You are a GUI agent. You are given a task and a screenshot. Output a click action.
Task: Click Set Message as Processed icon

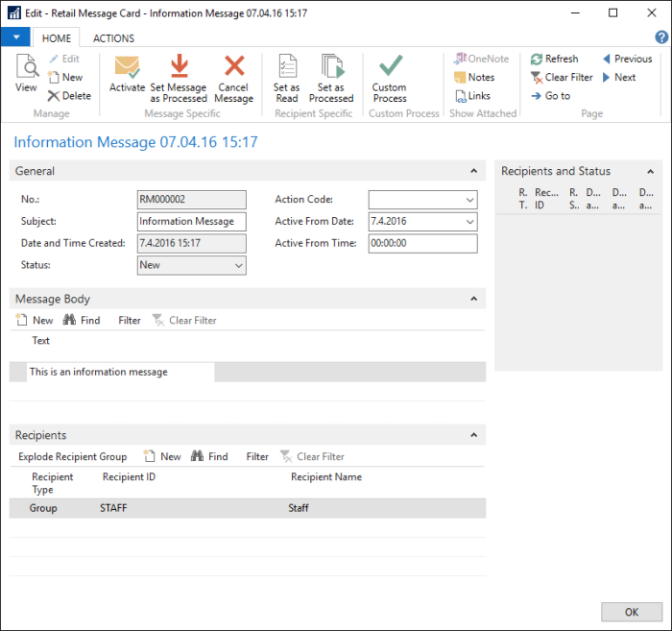pyautogui.click(x=179, y=67)
